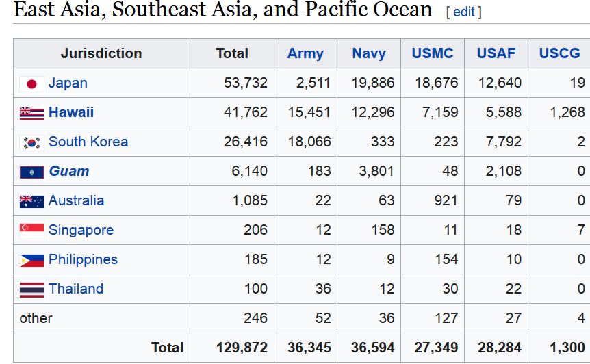This screenshot has height=364, width=590.
Task: Select South Korea's total 26,416
Action: 246,142
